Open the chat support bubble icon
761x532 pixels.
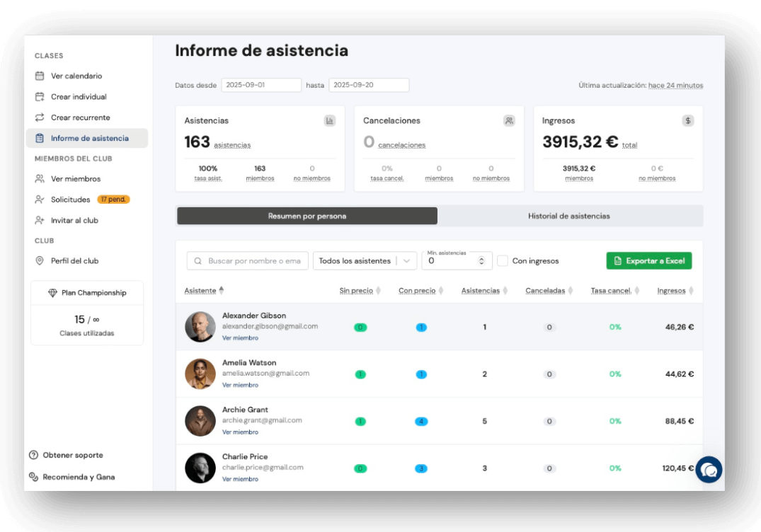[x=709, y=470]
